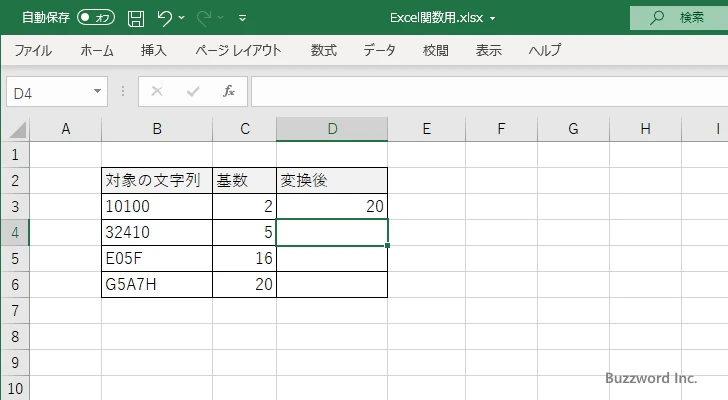Open the Redo history dropdown arrow

click(x=221, y=18)
